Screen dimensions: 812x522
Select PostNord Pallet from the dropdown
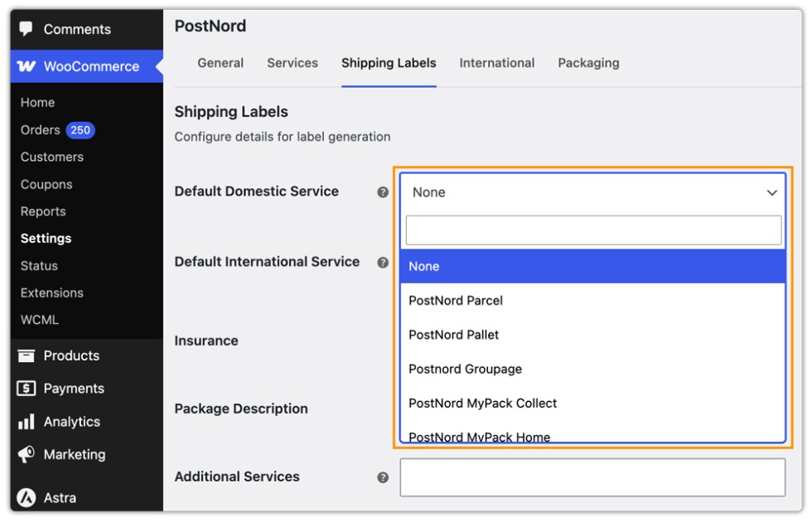(x=592, y=335)
